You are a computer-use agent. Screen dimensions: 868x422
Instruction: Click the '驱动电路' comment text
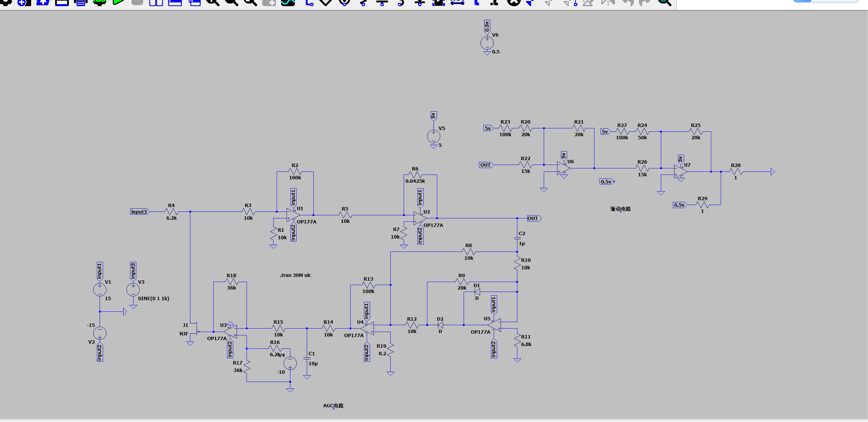(620, 209)
